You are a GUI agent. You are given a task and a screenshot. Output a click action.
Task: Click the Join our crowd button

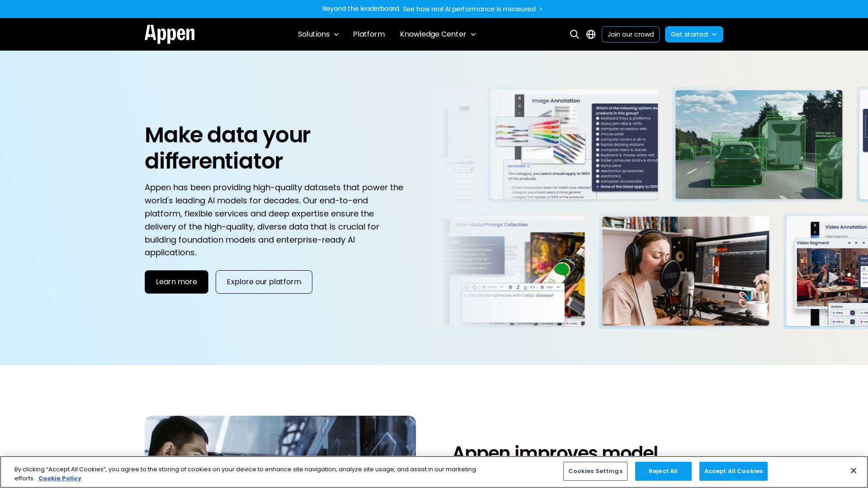[630, 34]
